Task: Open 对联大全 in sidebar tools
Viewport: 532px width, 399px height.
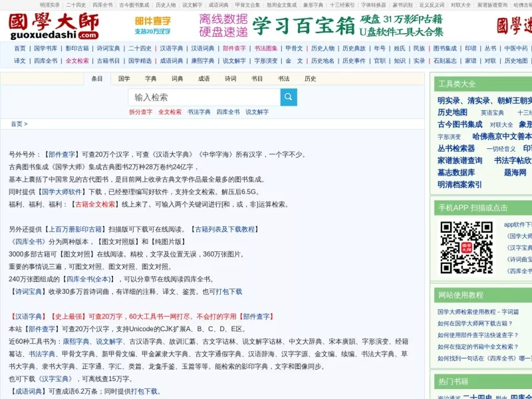Action: 501,125
